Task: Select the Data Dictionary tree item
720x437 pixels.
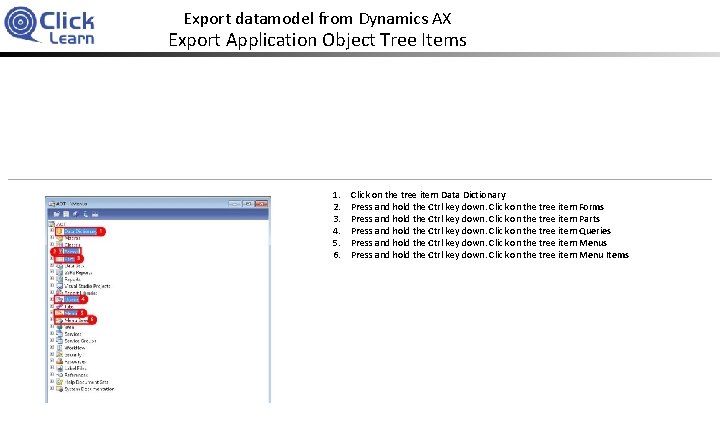Action: [x=80, y=231]
